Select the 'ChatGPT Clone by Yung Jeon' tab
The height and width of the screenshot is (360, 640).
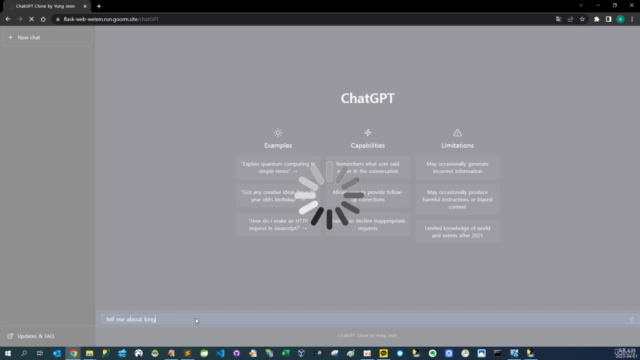click(45, 6)
